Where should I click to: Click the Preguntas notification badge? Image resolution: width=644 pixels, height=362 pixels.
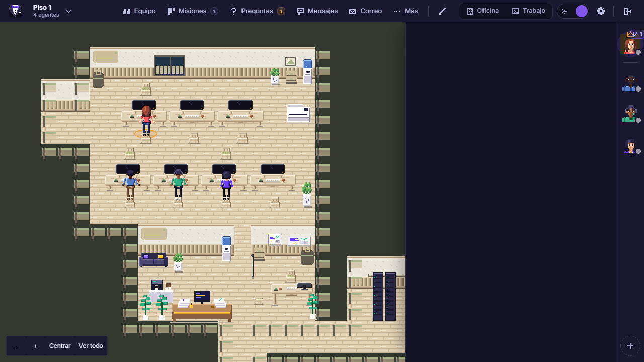point(281,11)
